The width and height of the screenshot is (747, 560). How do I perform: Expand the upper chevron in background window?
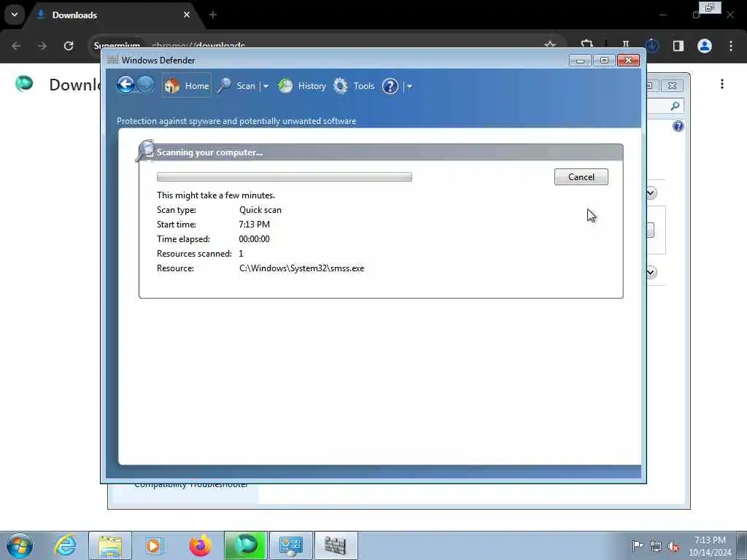[x=651, y=192]
